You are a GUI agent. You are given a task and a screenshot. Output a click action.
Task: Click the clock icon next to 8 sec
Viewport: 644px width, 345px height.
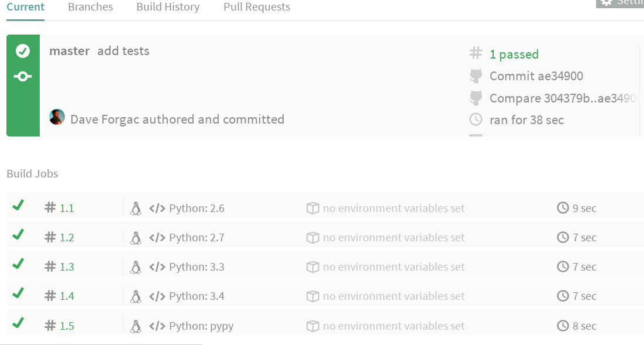[563, 326]
